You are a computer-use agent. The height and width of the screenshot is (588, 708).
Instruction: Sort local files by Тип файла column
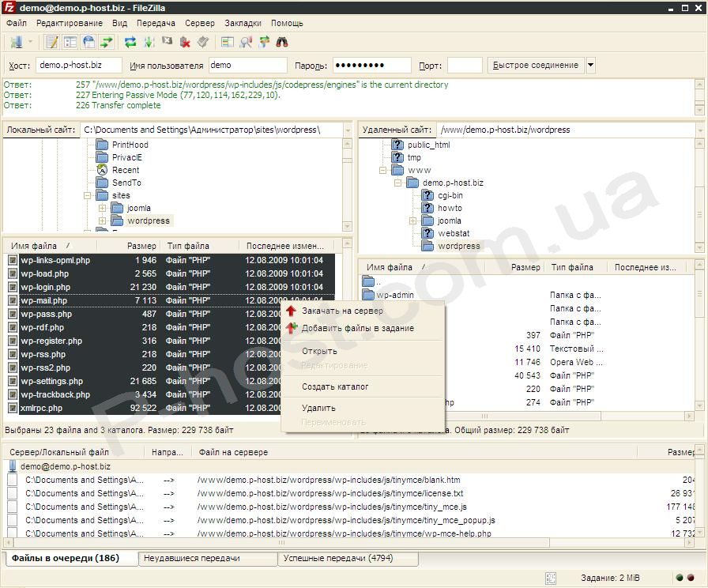point(199,246)
